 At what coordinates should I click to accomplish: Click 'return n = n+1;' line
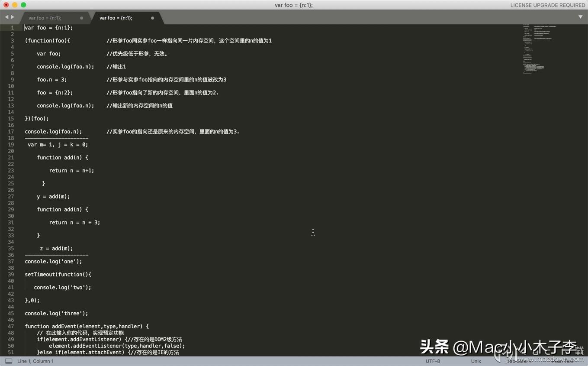coord(71,171)
